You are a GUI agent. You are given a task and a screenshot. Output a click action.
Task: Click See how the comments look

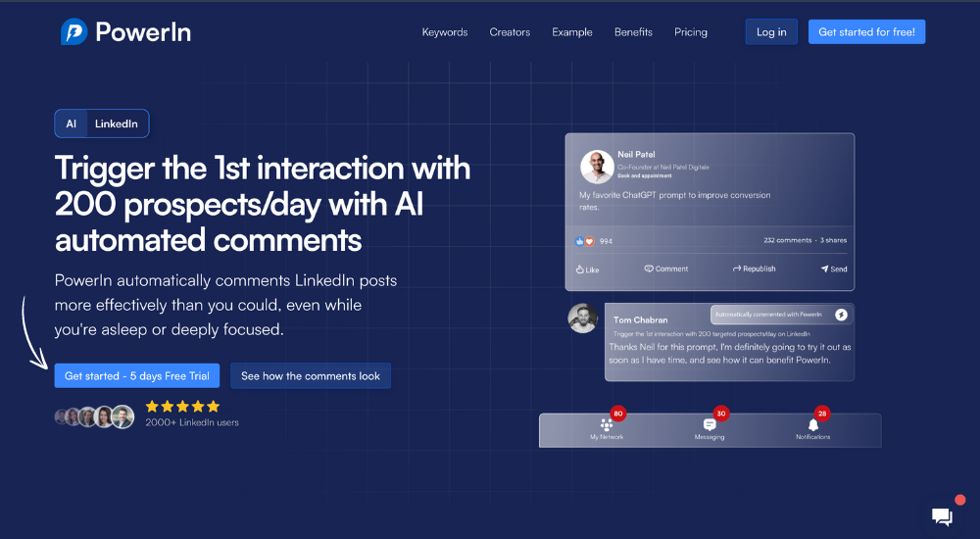[311, 375]
